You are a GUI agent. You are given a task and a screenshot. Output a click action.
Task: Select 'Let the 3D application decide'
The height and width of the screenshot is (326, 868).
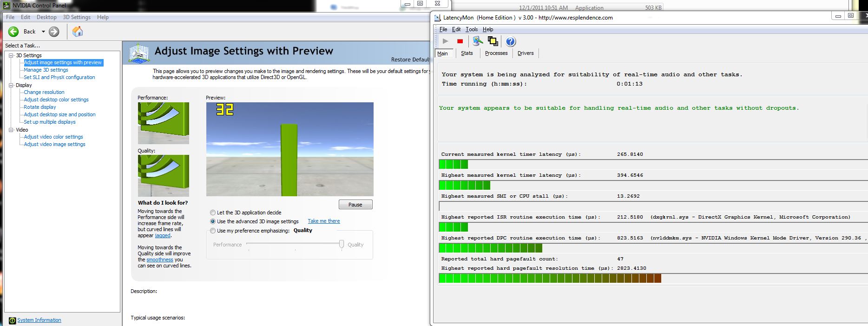point(213,213)
